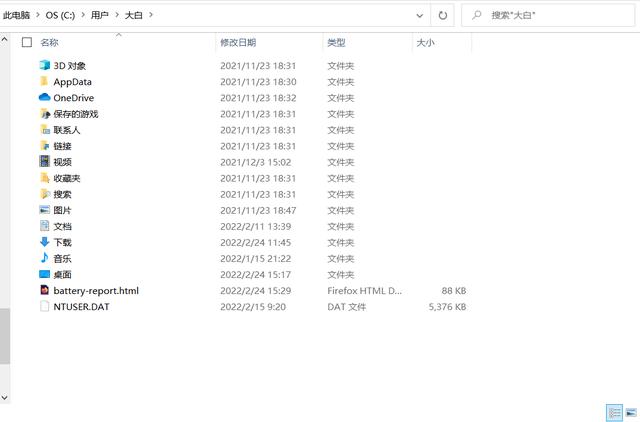
Task: Click the Firefox HTML D... type cell
Action: [x=364, y=291]
